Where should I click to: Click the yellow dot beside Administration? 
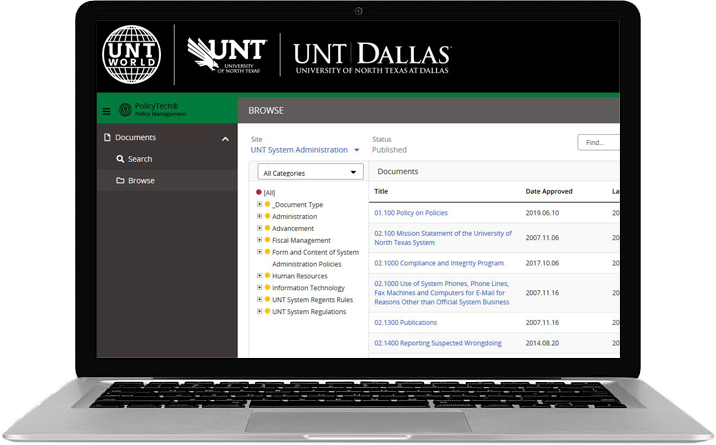point(268,216)
